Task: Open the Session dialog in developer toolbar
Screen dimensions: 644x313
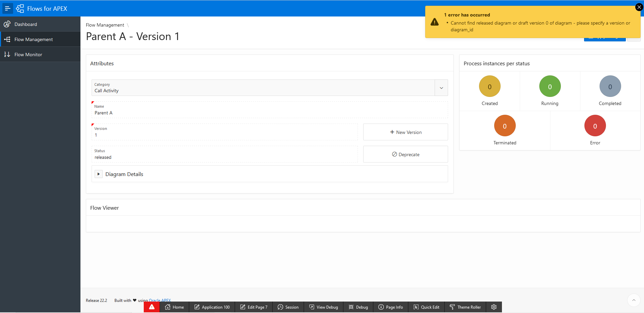Action: point(288,307)
